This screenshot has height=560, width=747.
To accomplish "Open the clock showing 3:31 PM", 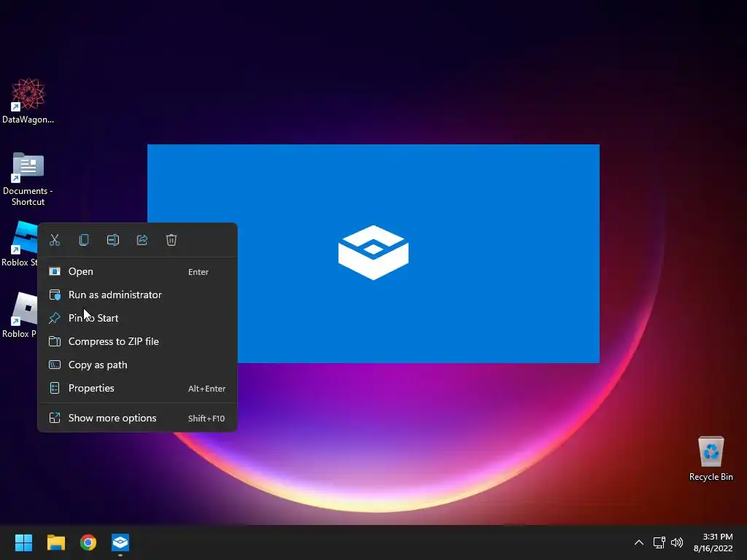I will 713,542.
